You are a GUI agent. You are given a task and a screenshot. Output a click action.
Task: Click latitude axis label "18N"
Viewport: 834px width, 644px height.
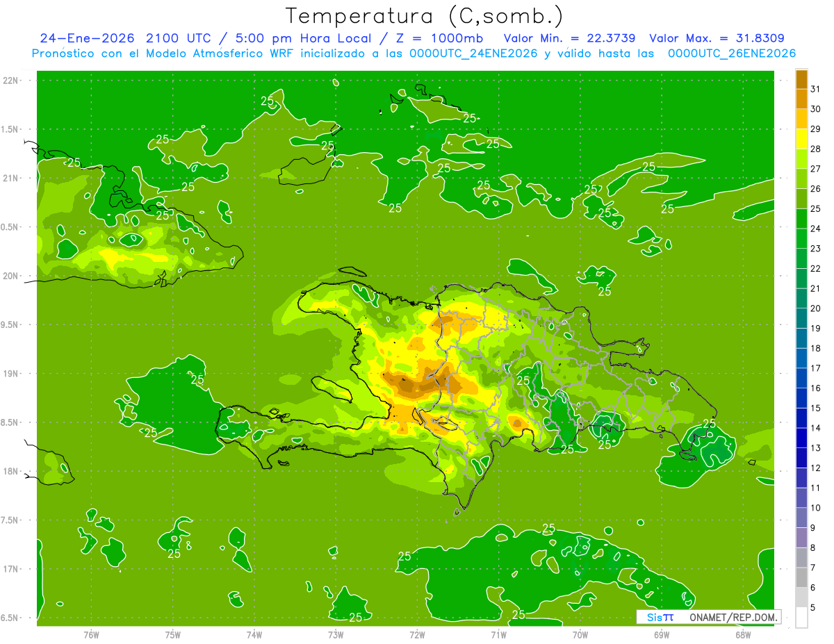(x=12, y=472)
